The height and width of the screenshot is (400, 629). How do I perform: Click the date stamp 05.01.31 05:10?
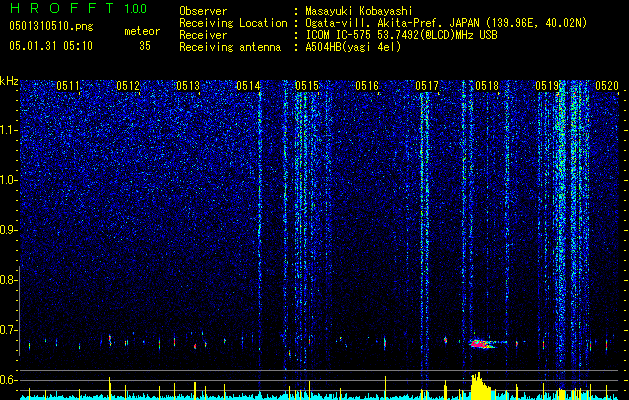pyautogui.click(x=51, y=46)
